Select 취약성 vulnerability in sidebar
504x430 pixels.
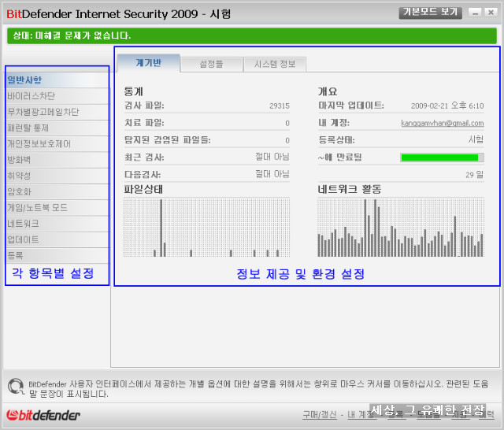click(57, 176)
